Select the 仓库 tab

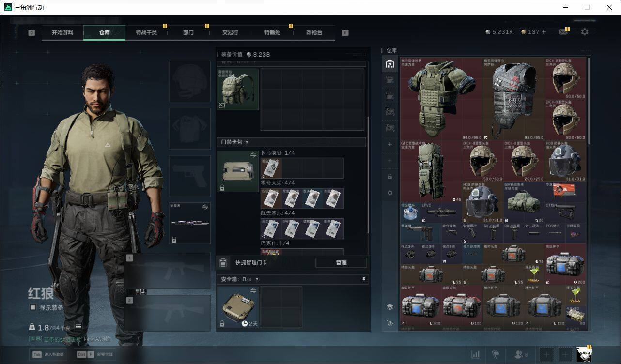[104, 32]
